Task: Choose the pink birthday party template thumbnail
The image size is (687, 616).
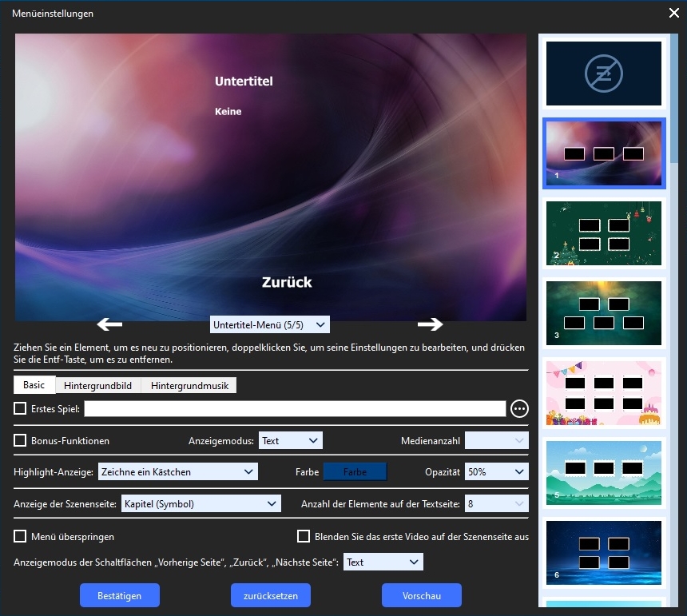Action: click(x=604, y=393)
